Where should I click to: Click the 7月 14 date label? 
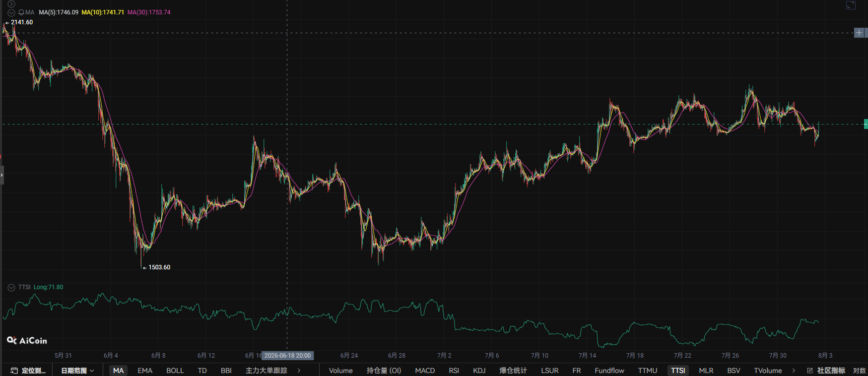587,356
